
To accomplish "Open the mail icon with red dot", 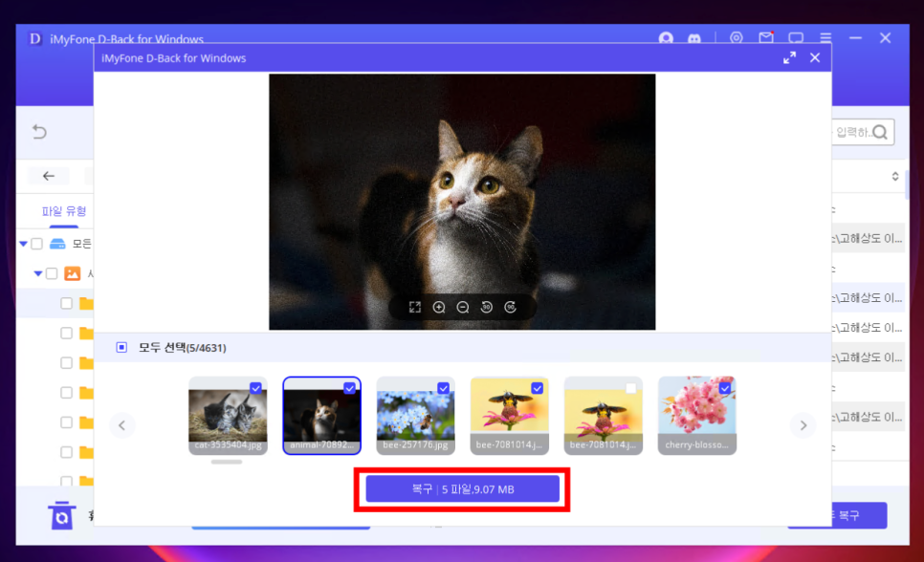I will (x=766, y=37).
